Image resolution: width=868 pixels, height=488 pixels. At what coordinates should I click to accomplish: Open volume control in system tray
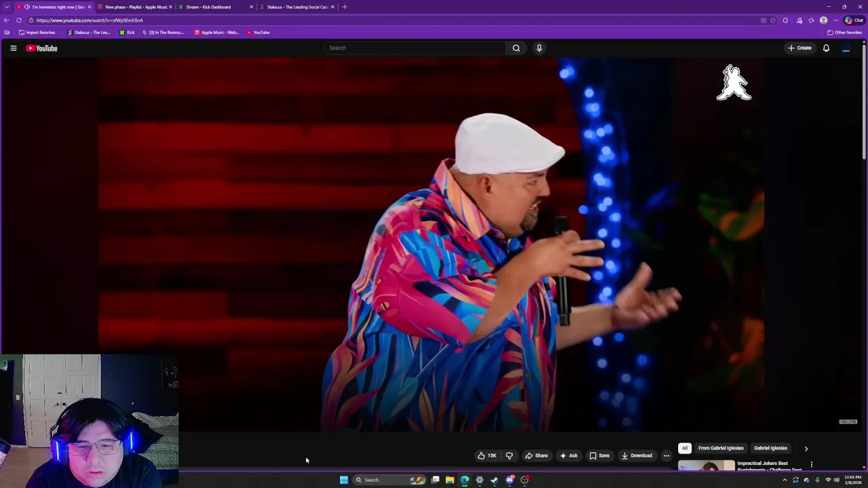pos(836,480)
